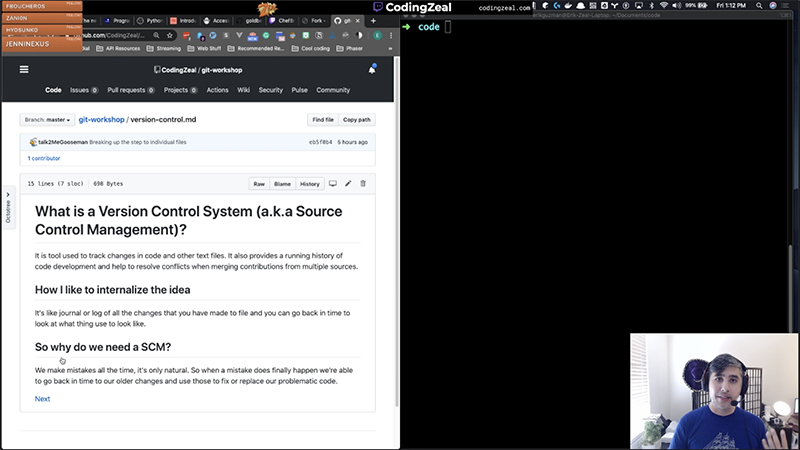Open the Wi-Fi menu bar icon

point(664,6)
